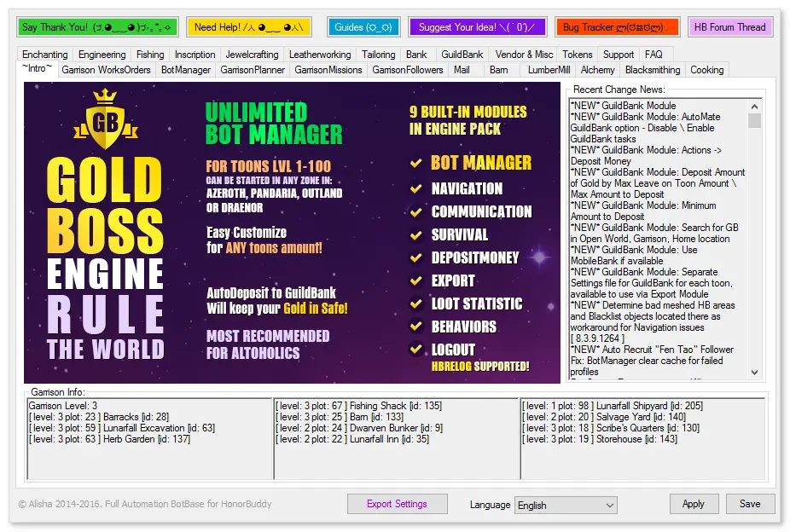Open the orange Bug Tracker button
The image size is (790, 532).
pos(617,27)
